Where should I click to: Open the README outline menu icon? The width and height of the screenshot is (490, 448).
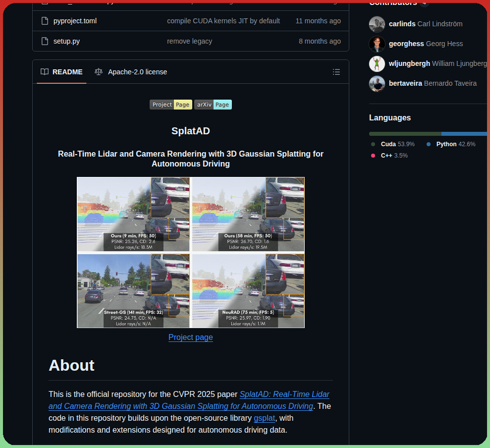tap(336, 72)
